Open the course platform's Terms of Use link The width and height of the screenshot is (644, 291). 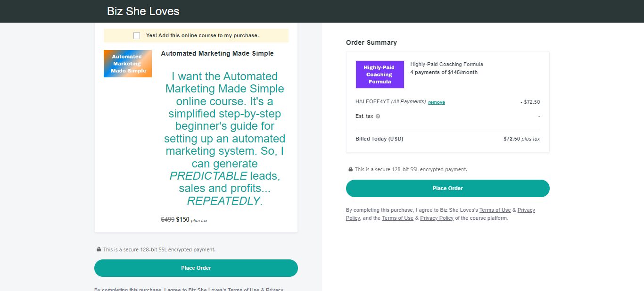(397, 218)
